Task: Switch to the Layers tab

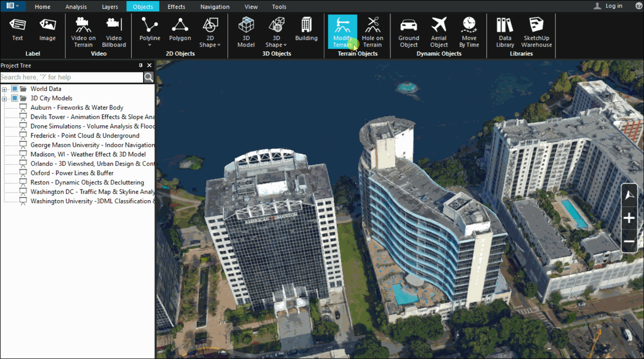Action: point(110,7)
